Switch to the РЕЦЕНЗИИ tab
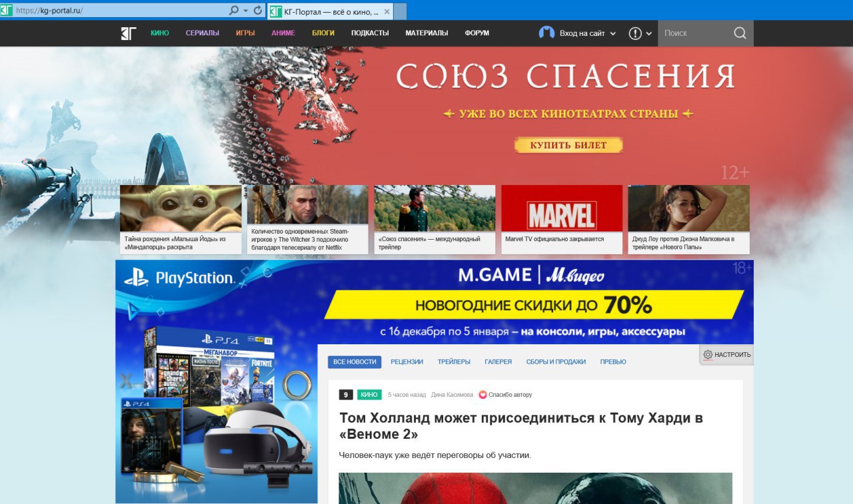Image resolution: width=853 pixels, height=504 pixels. coord(407,362)
